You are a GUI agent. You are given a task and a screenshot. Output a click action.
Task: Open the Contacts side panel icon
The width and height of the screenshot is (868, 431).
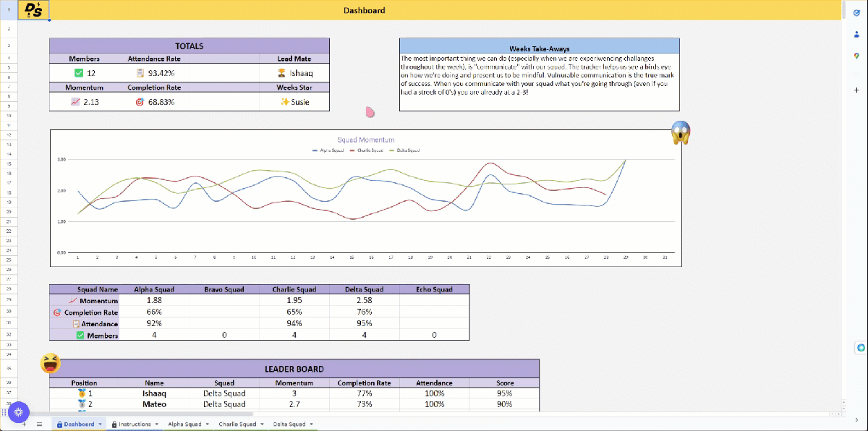click(x=856, y=34)
